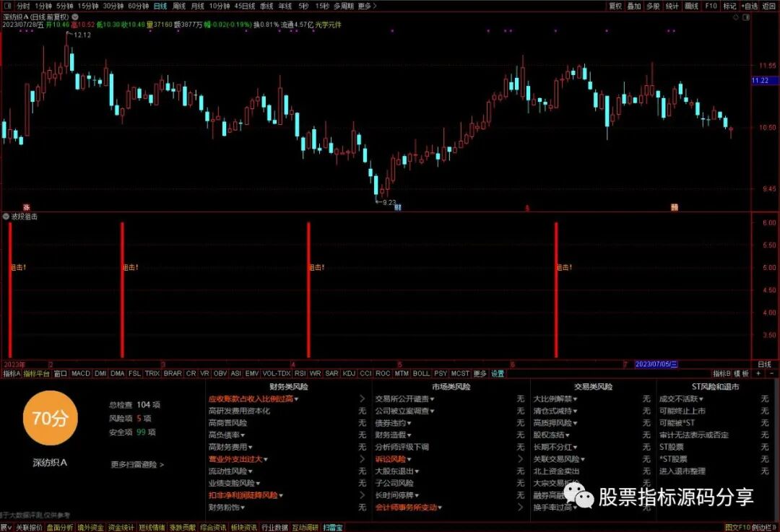Open arrow next to 应收账款占收入比例过高 row
The image size is (780, 532).
(362, 398)
